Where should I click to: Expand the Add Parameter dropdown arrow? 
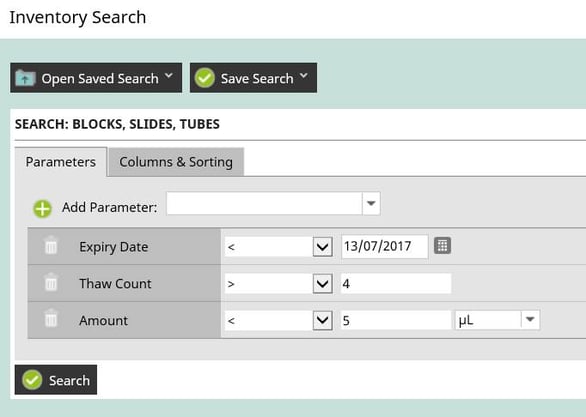[x=371, y=204]
